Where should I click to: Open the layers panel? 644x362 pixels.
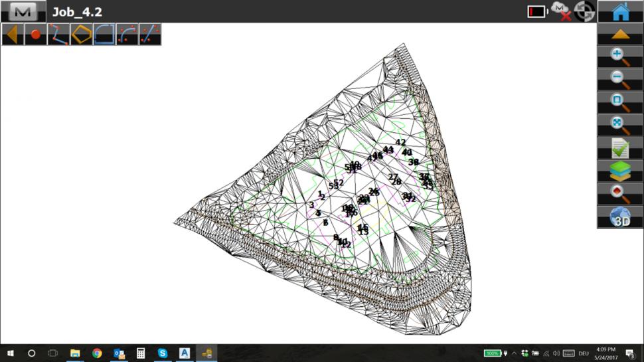click(620, 171)
